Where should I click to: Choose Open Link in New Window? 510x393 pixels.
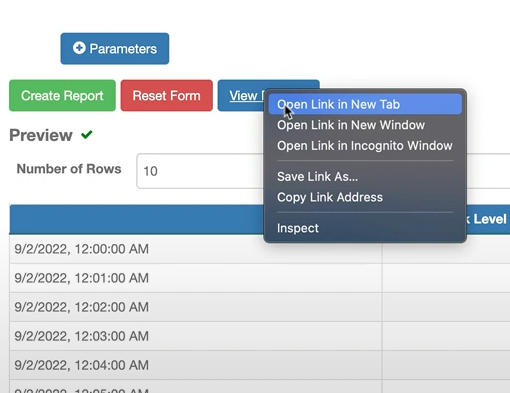tap(365, 125)
